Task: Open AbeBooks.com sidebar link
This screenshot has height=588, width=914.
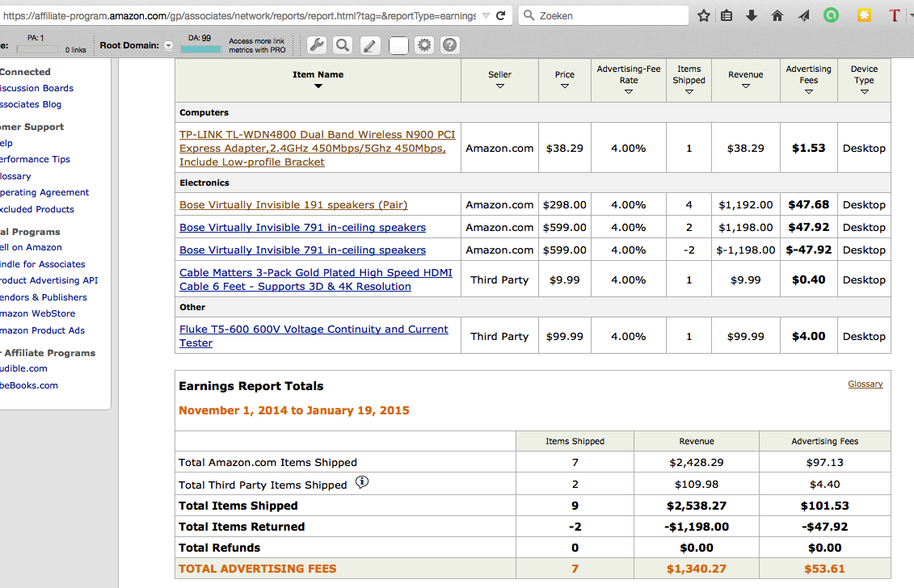Action: click(28, 385)
